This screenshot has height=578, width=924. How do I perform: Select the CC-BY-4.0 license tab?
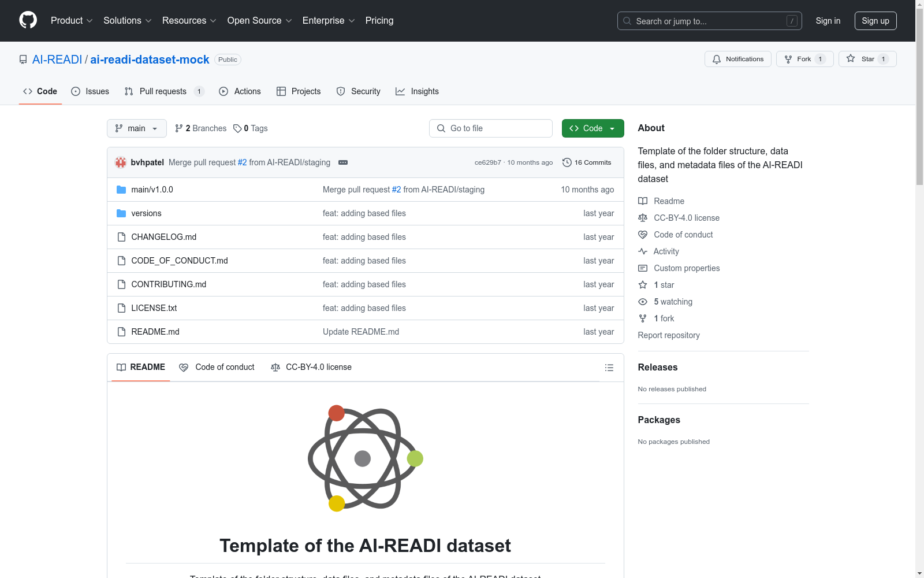[311, 368]
